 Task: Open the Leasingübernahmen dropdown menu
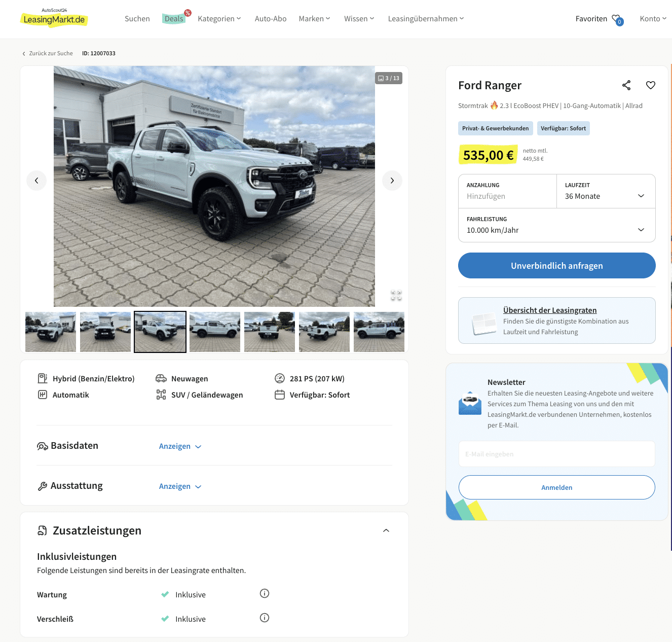pos(426,19)
